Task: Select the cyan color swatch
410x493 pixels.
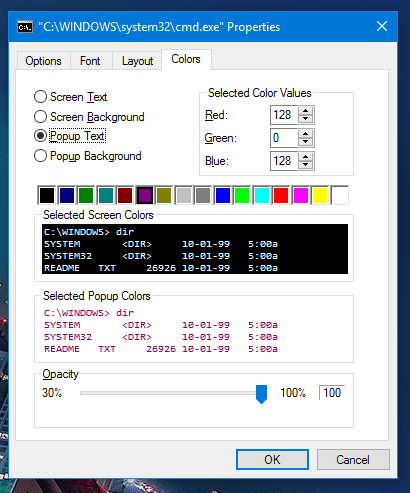Action: tap(262, 195)
